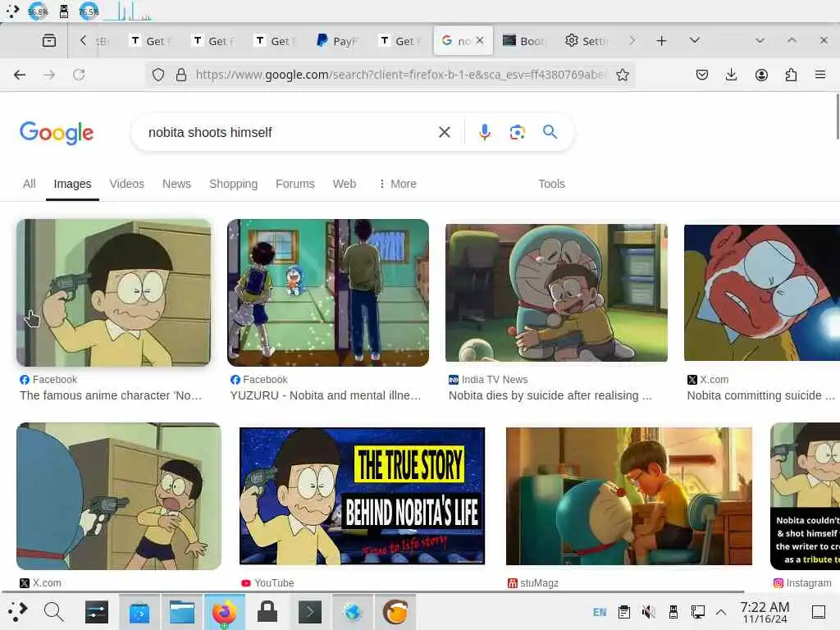Switch to the All results tab

(x=30, y=184)
